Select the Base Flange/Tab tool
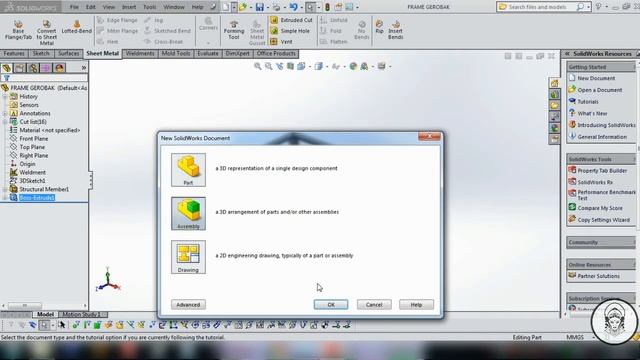Image resolution: width=640 pixels, height=360 pixels. (x=18, y=30)
